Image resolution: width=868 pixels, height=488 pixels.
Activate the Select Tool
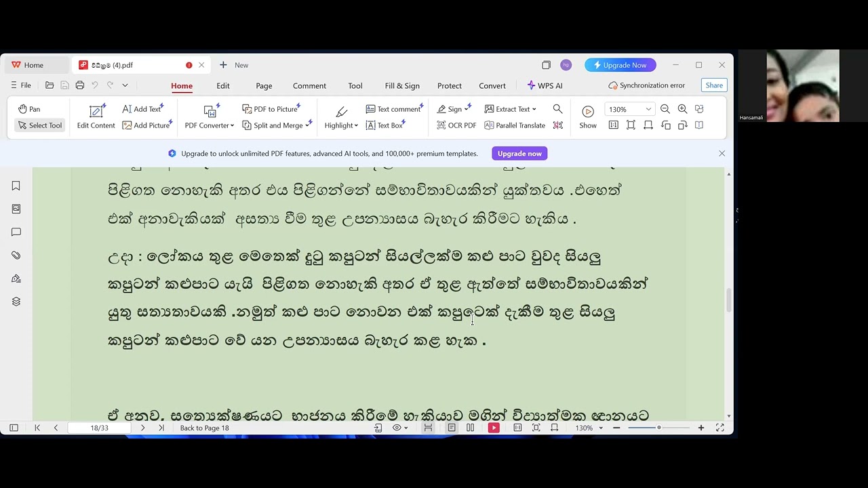tap(40, 125)
